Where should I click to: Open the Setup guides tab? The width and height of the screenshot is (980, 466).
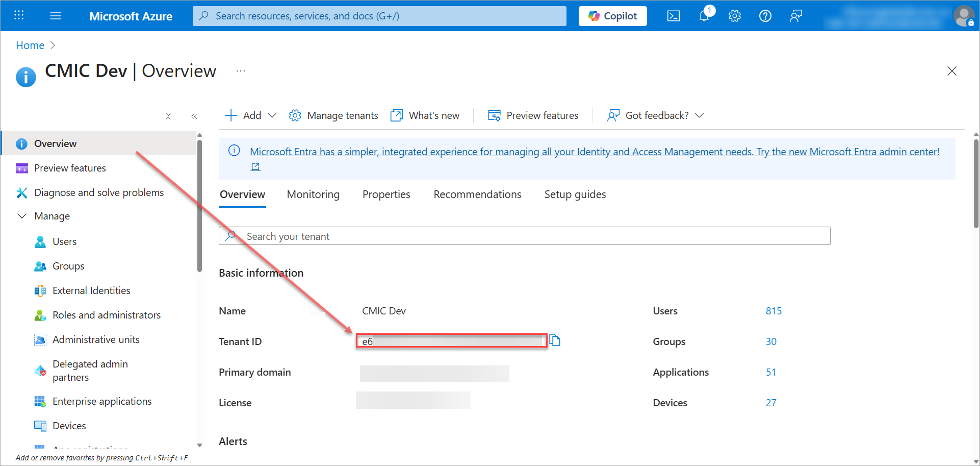(x=575, y=194)
